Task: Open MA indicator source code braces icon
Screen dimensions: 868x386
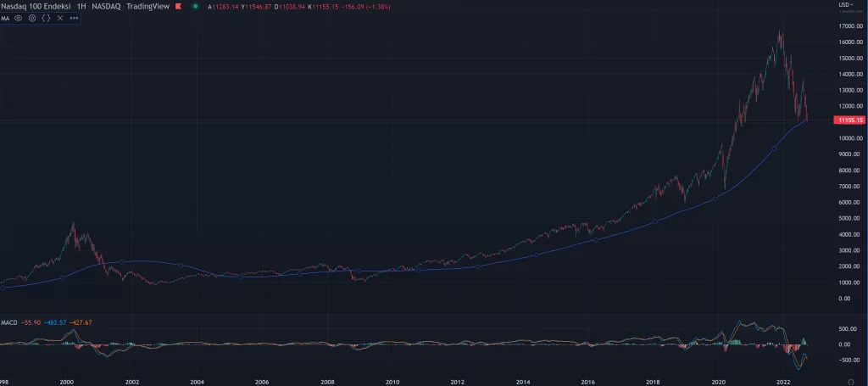Action: (46, 18)
